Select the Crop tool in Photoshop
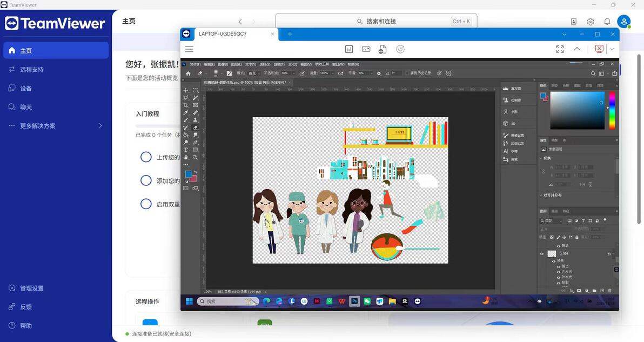The width and height of the screenshot is (644, 342). [x=186, y=105]
